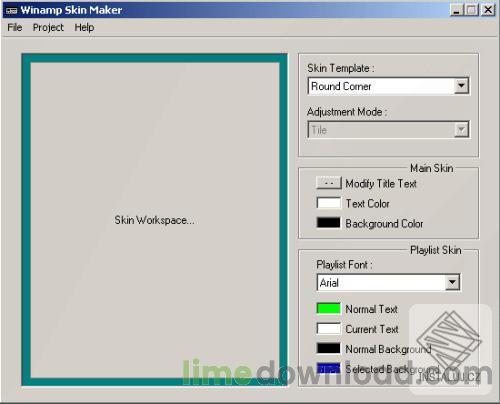This screenshot has height=404, width=500.
Task: Open the Playlist Font dropdown arrow
Action: point(452,283)
